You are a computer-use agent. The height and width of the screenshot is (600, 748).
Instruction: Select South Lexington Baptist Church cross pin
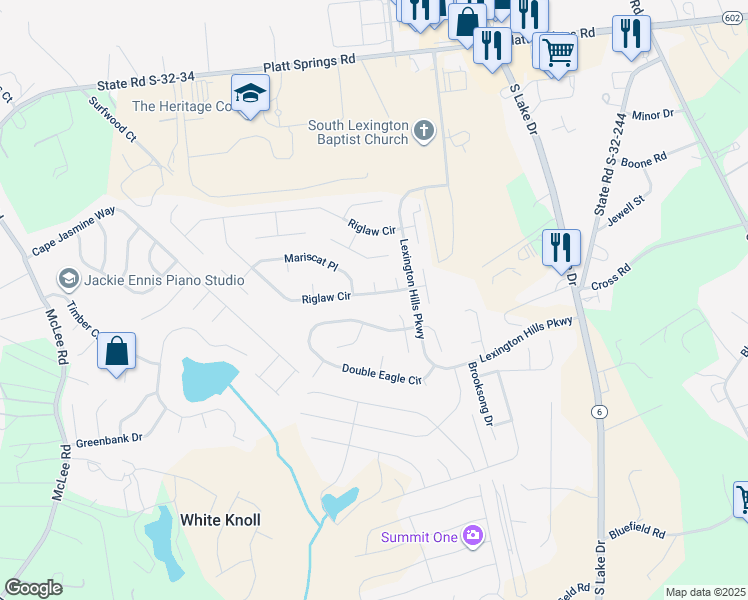tap(424, 131)
